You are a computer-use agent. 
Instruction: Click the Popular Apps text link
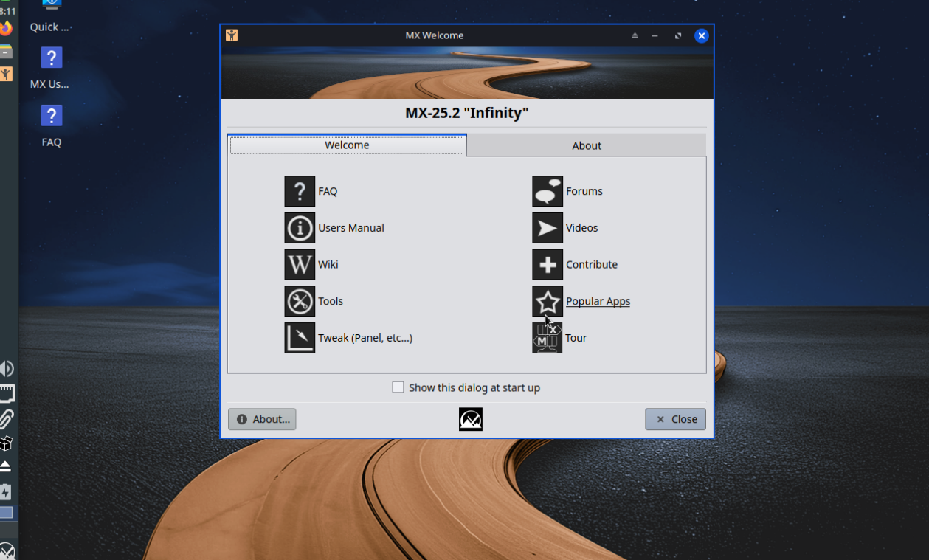[598, 301]
